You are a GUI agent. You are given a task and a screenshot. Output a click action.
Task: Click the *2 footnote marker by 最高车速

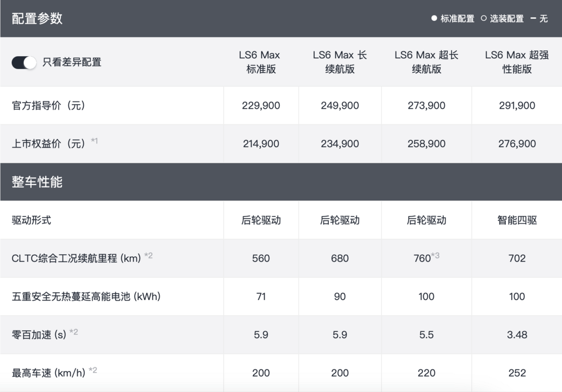pyautogui.click(x=93, y=370)
